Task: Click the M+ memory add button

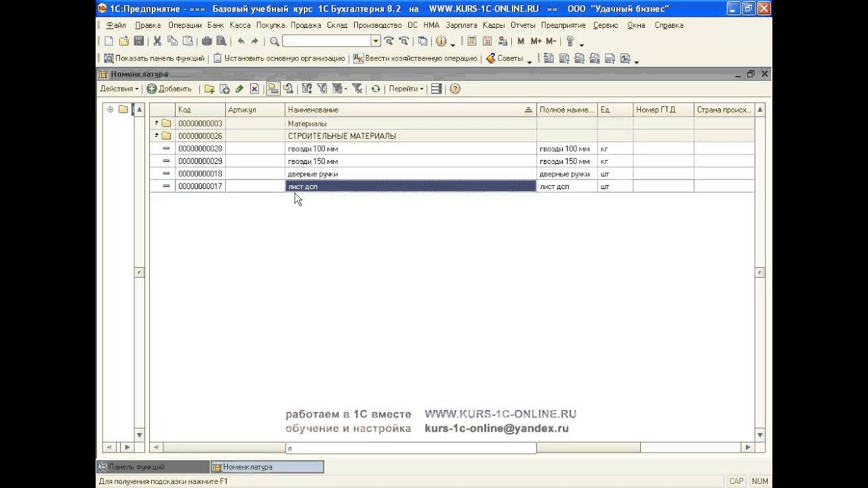Action: tap(536, 41)
